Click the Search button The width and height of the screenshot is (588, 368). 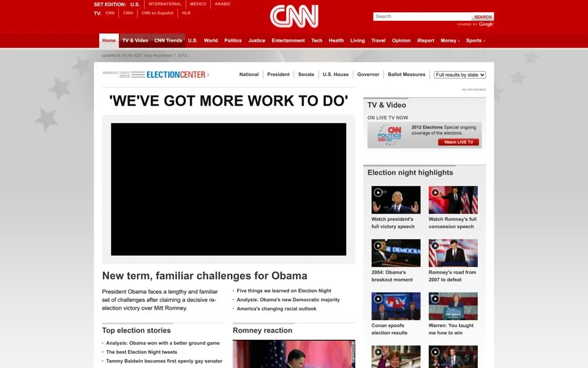point(483,17)
